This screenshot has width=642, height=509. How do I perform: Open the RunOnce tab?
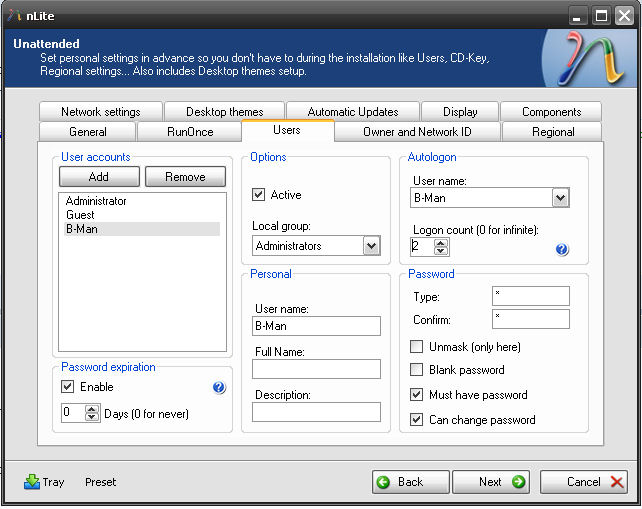[190, 132]
